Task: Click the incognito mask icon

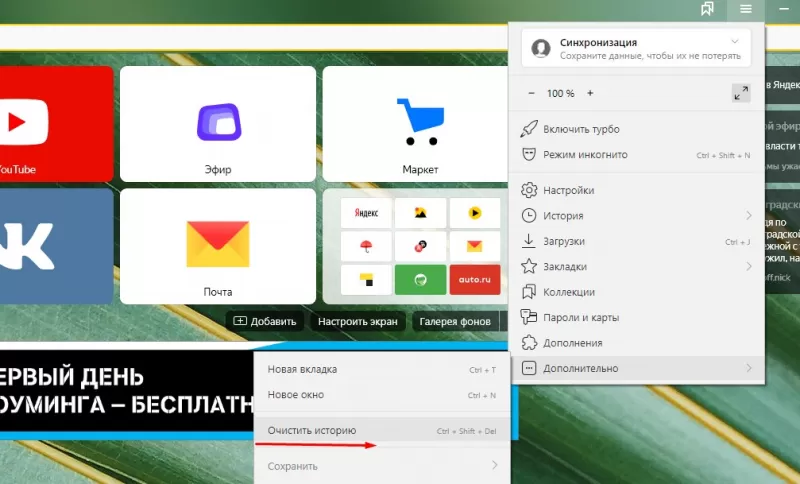Action: coord(529,155)
